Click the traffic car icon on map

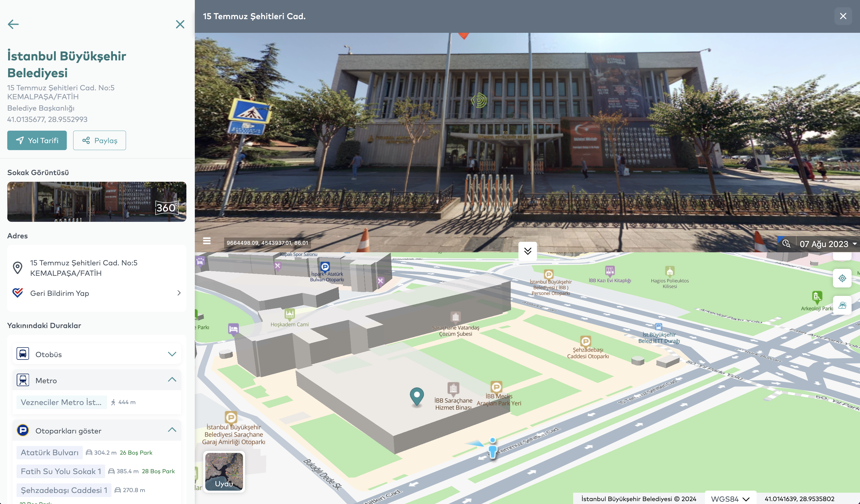pyautogui.click(x=842, y=305)
